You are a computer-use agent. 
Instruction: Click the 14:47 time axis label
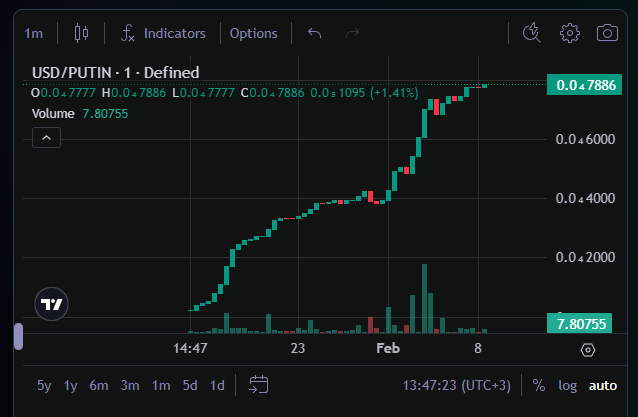pos(190,348)
